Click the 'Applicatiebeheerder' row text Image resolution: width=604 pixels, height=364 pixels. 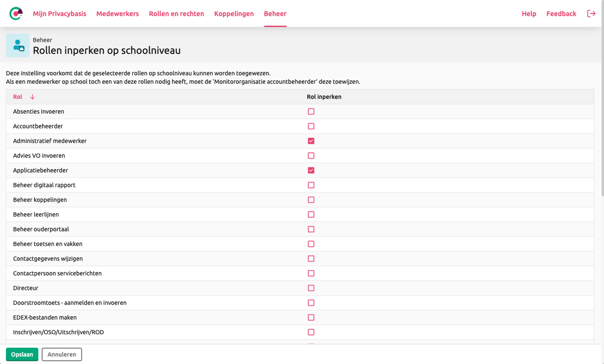coord(40,170)
